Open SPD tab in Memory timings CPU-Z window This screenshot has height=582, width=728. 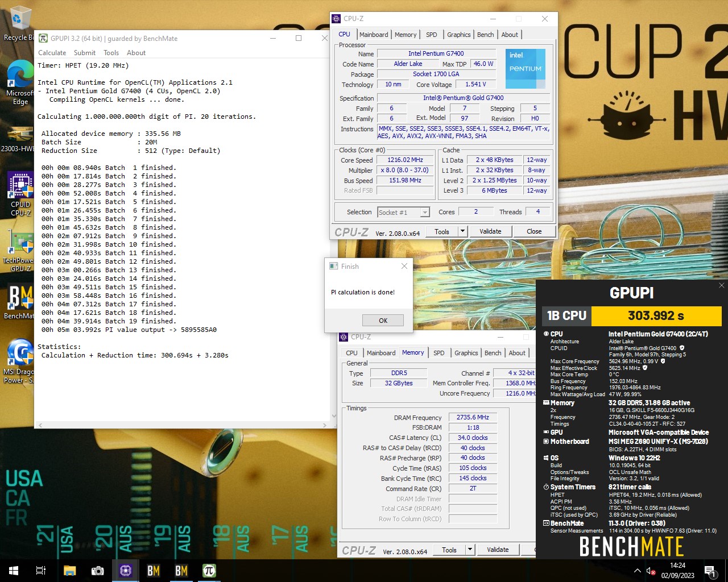439,353
